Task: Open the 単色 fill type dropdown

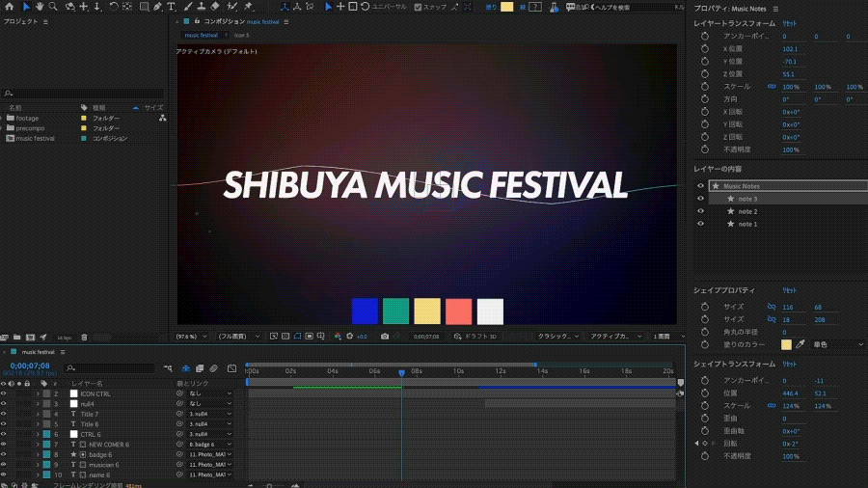Action: [x=837, y=344]
